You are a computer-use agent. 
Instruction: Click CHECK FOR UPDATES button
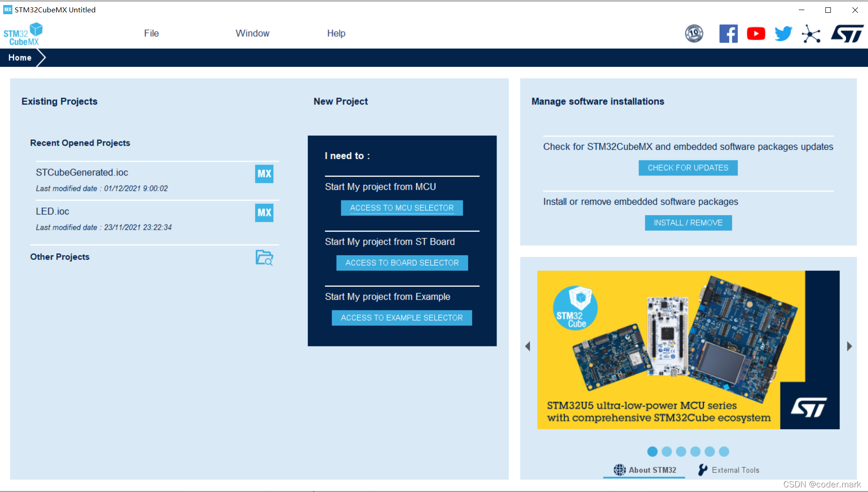(x=688, y=168)
